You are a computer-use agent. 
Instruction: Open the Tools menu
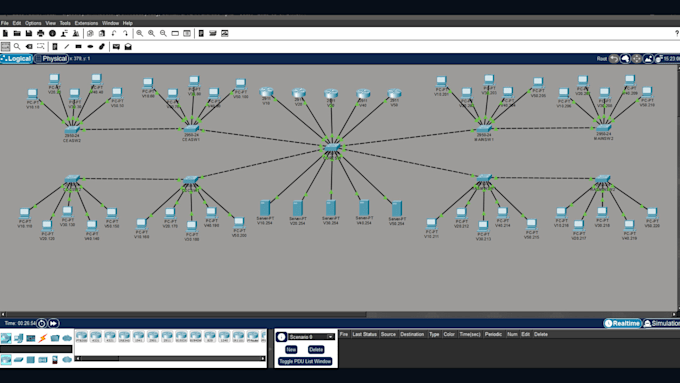point(65,23)
